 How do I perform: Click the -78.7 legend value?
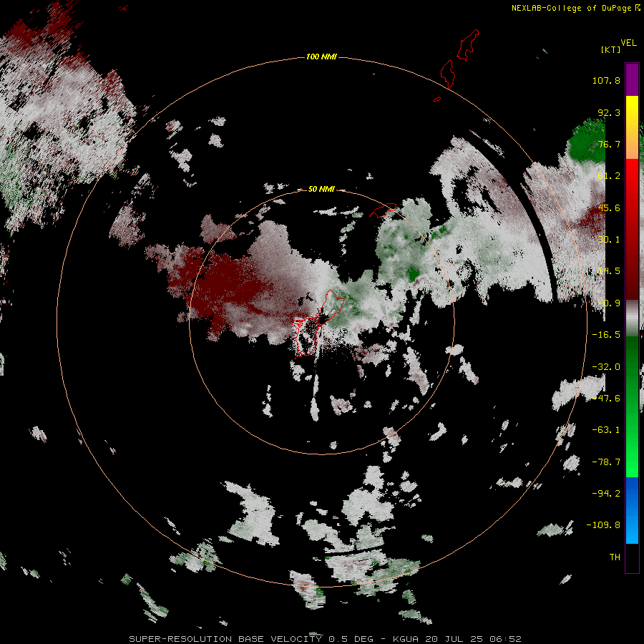pos(606,462)
